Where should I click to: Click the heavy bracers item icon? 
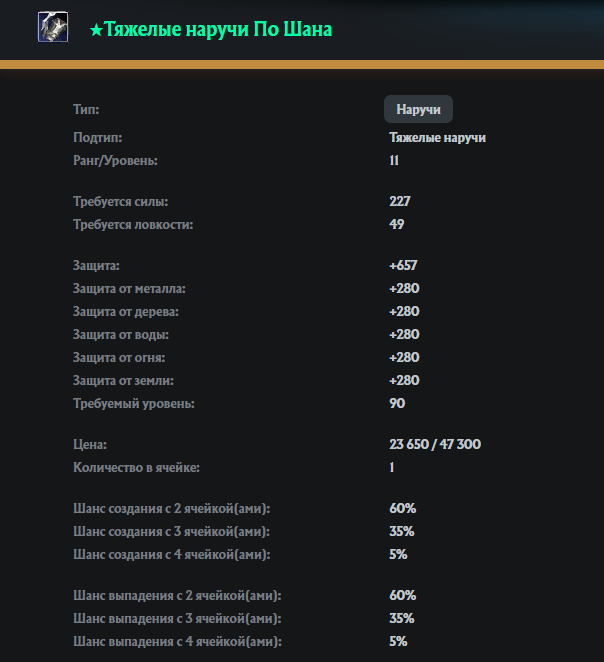tap(53, 28)
